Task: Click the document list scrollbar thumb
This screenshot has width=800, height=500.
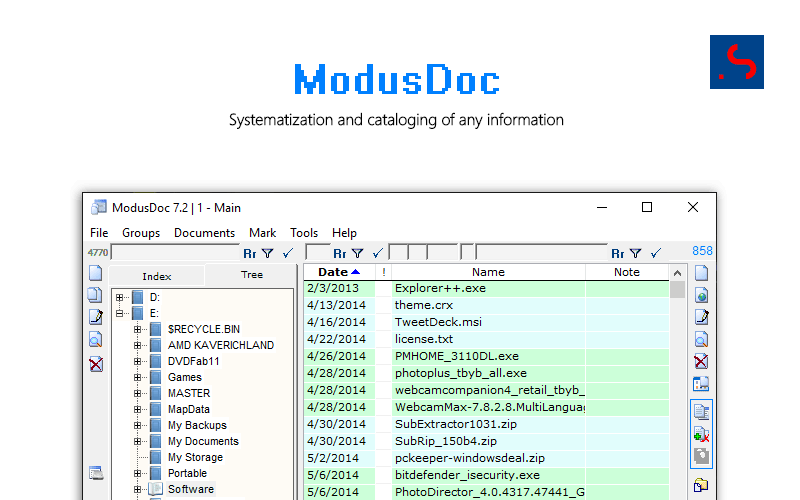Action: point(678,289)
